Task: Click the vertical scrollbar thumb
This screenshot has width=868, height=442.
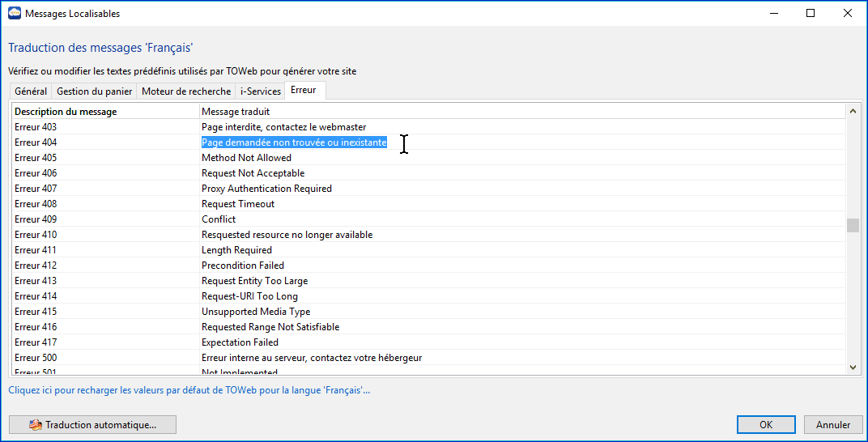Action: (x=853, y=225)
